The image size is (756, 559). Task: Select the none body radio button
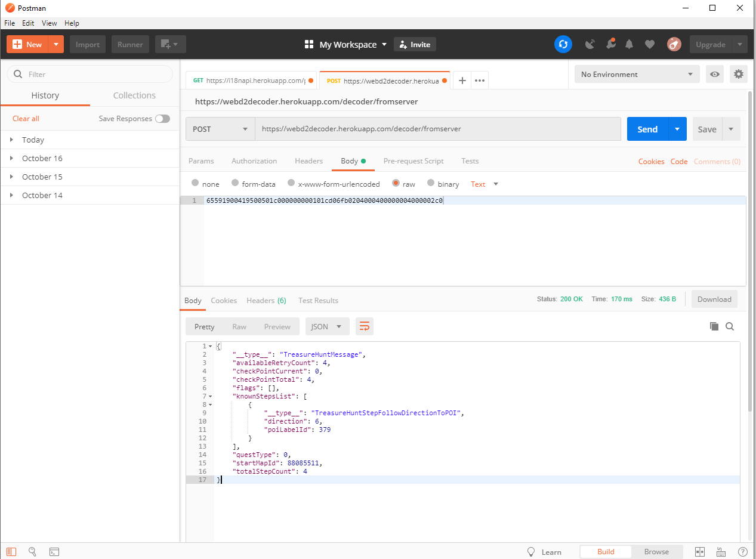click(x=195, y=183)
